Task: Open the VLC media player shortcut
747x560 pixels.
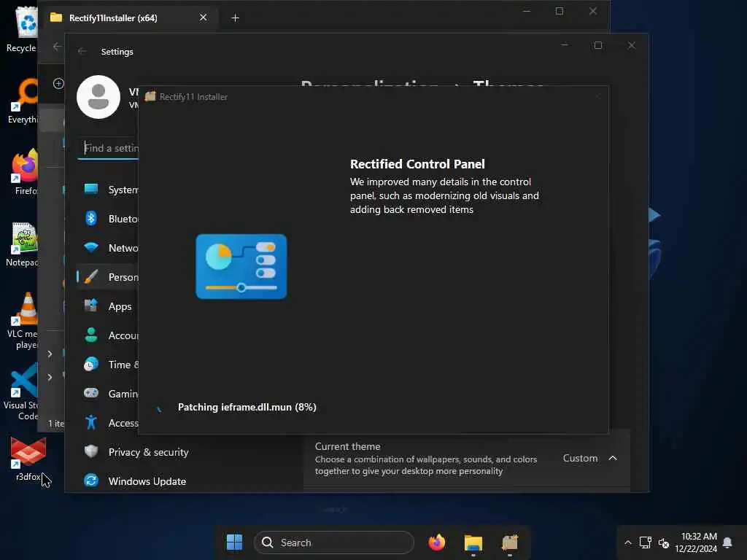Action: [x=23, y=321]
